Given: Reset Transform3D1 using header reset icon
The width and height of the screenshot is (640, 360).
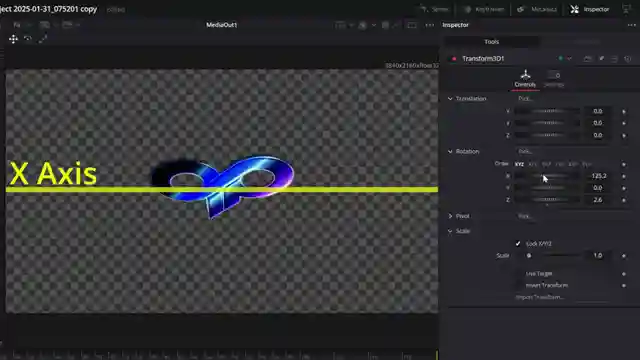Looking at the screenshot, I should click(x=628, y=59).
